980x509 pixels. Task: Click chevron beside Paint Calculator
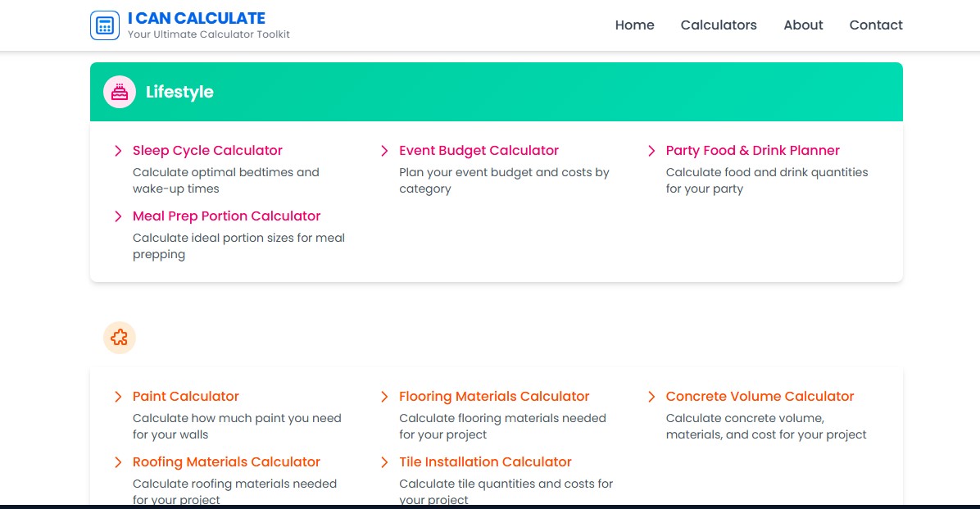pyautogui.click(x=118, y=397)
